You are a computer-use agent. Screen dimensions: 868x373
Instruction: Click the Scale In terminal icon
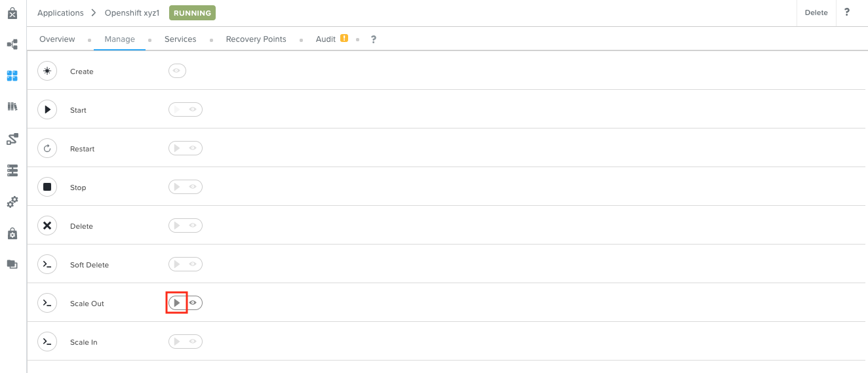tap(47, 342)
